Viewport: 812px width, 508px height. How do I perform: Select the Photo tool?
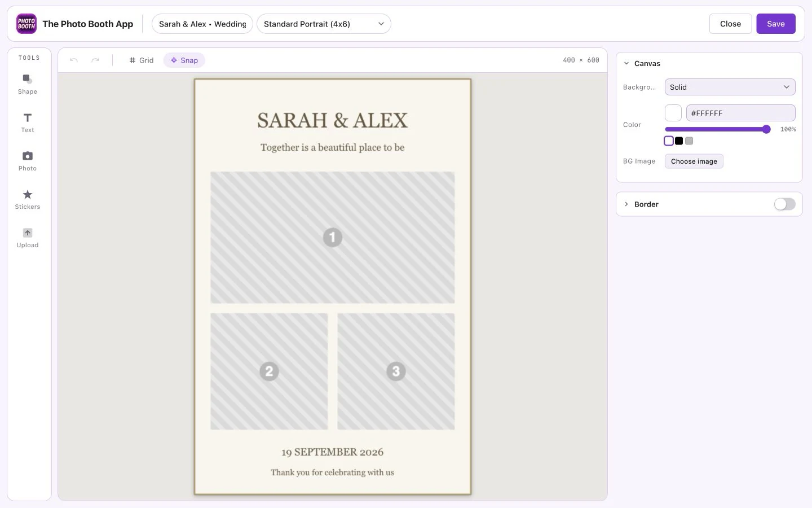(x=28, y=161)
